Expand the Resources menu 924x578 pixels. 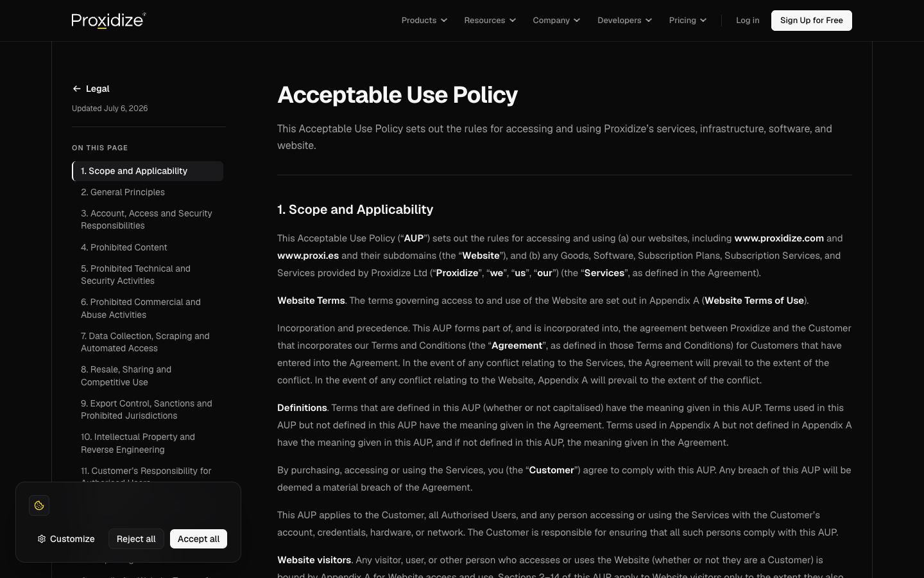coord(490,21)
